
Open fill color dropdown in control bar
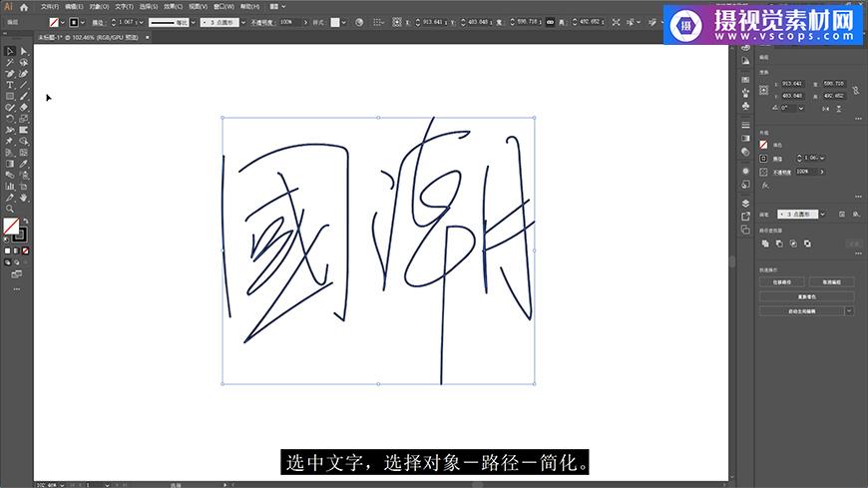click(62, 22)
